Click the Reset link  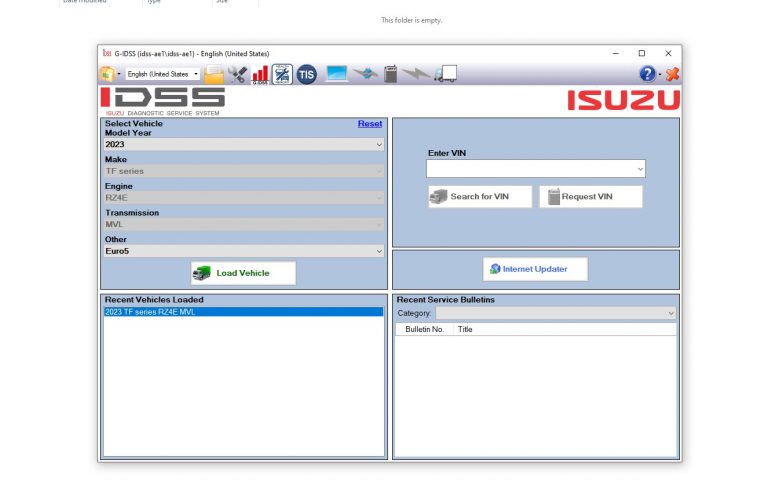pyautogui.click(x=370, y=123)
